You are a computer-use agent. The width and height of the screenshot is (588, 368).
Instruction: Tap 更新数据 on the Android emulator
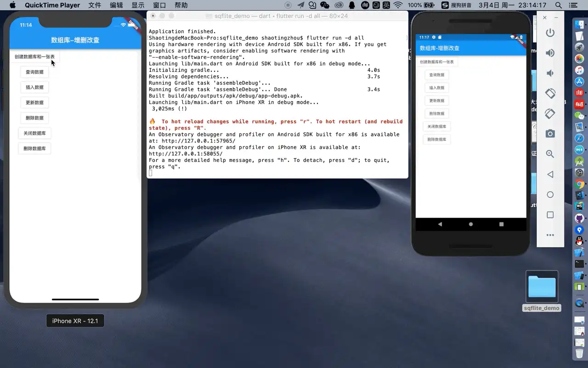tap(437, 100)
